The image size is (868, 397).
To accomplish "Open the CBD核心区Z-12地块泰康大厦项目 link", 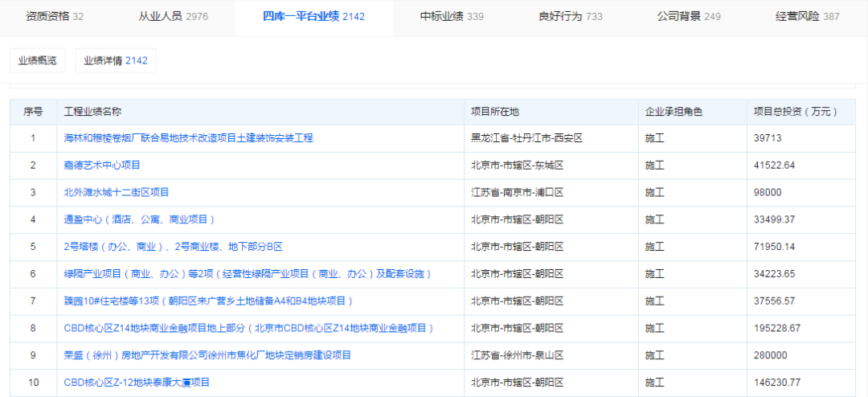I will (137, 383).
